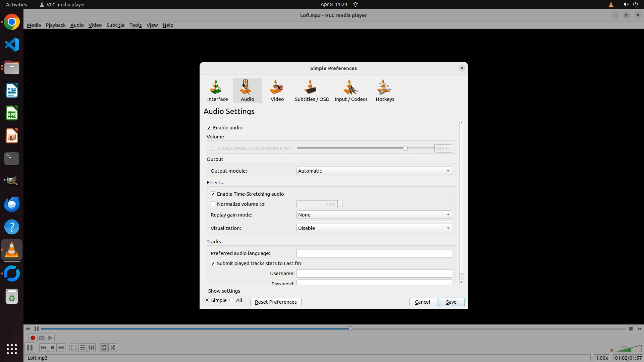
Task: Open the Replay gain mode dropdown
Action: click(x=374, y=215)
